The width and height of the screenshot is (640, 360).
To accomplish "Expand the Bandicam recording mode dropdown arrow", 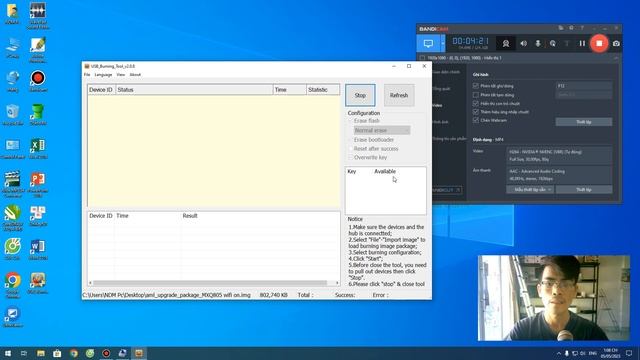I will [443, 43].
